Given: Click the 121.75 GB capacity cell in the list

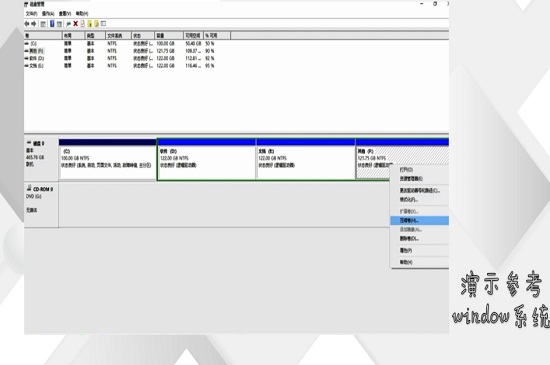Looking at the screenshot, I should 165,51.
